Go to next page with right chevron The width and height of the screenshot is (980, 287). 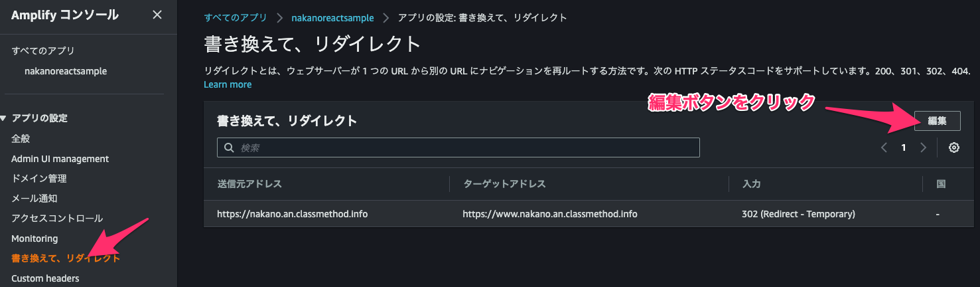pos(923,148)
